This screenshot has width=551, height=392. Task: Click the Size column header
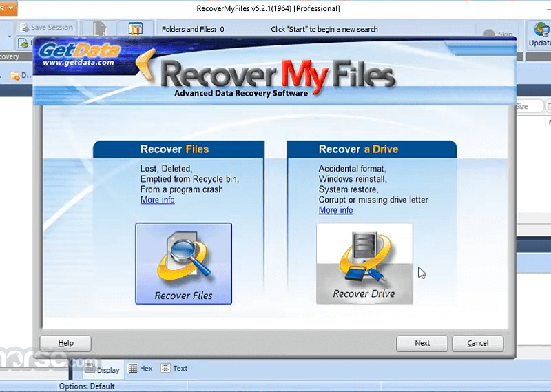pyautogui.click(x=528, y=107)
